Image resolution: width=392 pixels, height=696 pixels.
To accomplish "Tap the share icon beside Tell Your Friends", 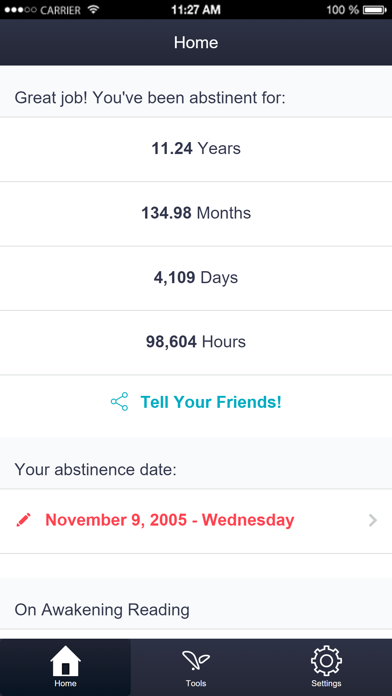I will 119,402.
